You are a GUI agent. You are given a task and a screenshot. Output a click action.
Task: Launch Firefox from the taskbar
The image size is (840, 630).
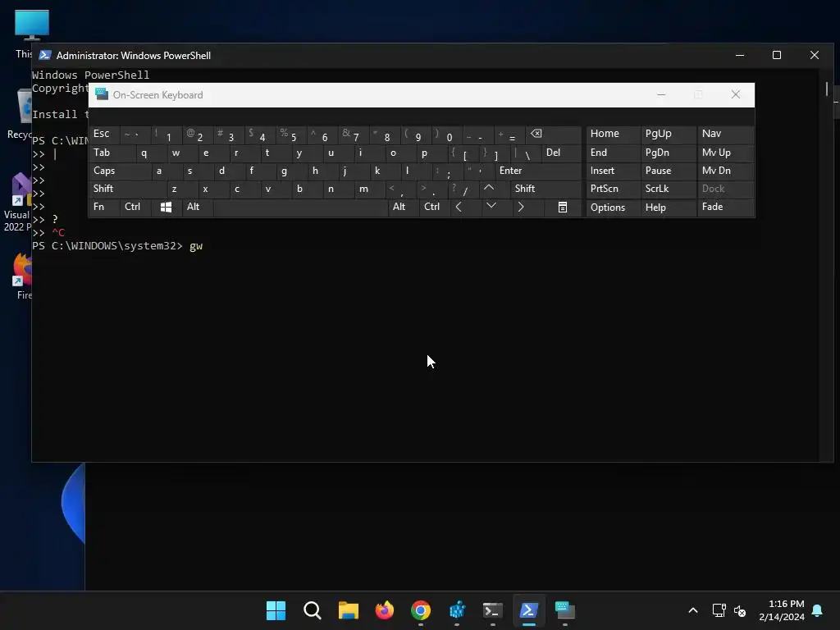pyautogui.click(x=384, y=610)
